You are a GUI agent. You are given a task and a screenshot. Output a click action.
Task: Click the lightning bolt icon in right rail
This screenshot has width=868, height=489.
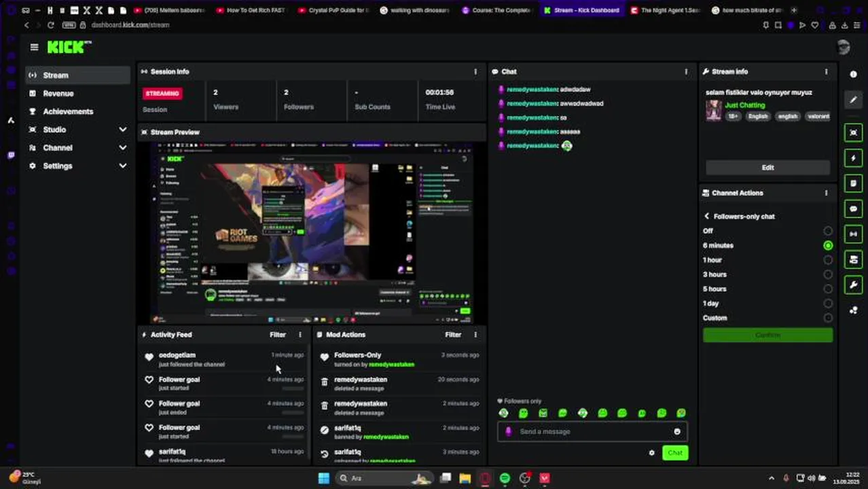854,158
